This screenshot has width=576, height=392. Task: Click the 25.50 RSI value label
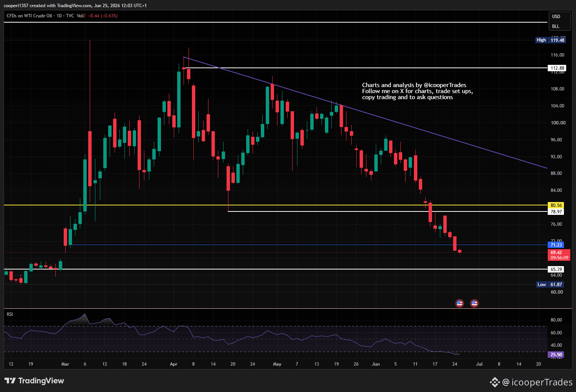coord(556,355)
